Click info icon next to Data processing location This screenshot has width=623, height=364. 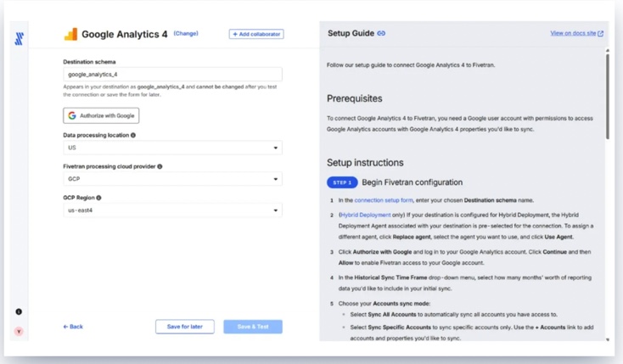133,135
